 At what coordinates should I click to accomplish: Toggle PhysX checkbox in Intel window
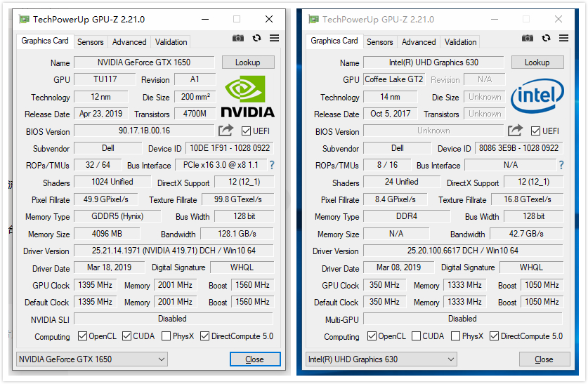[x=456, y=336]
